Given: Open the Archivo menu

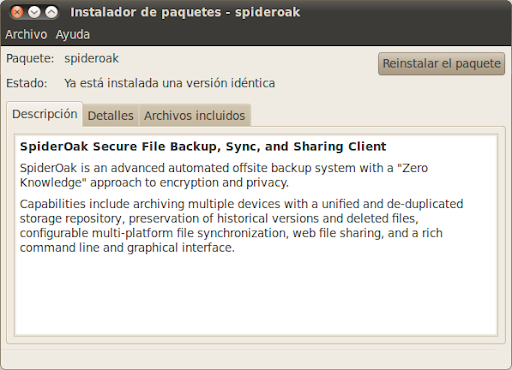Looking at the screenshot, I should 26,34.
